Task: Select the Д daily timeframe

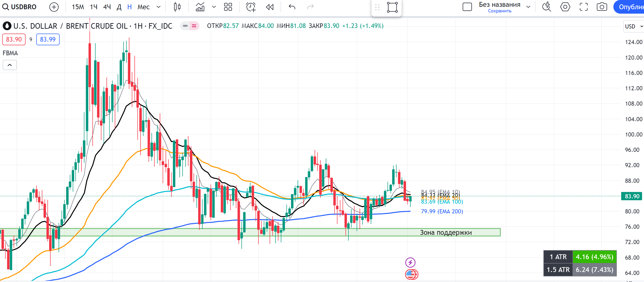Action: [119, 7]
